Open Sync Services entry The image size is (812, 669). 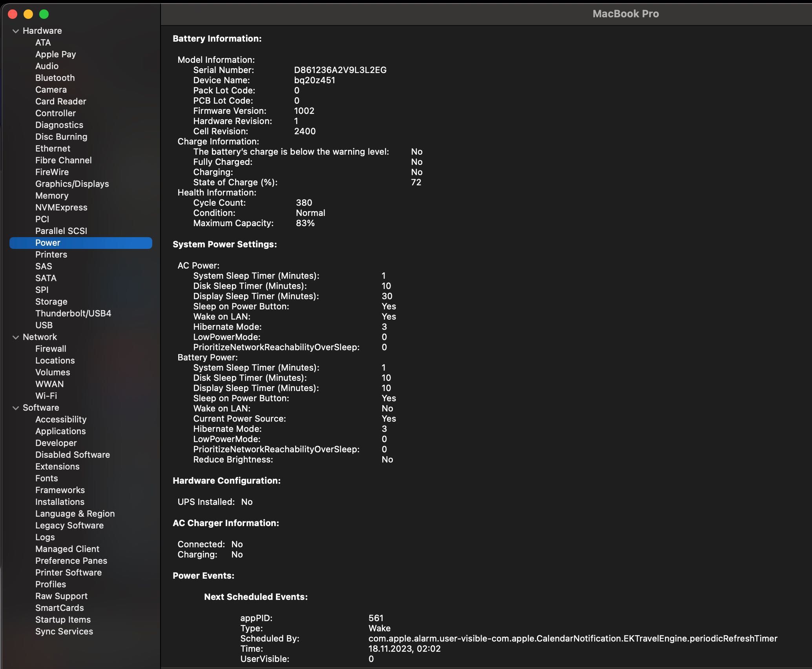click(64, 631)
